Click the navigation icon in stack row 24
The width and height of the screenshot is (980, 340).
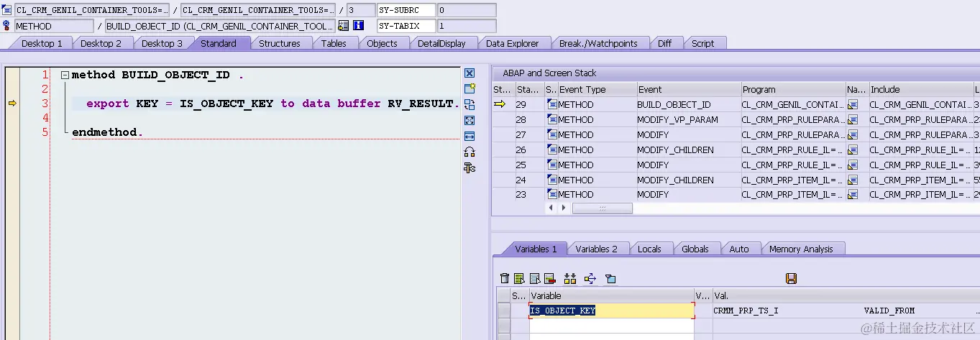853,180
